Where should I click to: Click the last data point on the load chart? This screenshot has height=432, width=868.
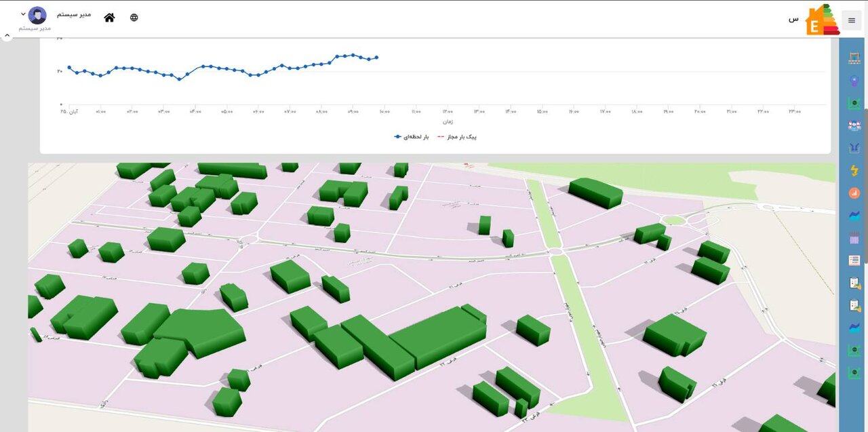[376, 58]
